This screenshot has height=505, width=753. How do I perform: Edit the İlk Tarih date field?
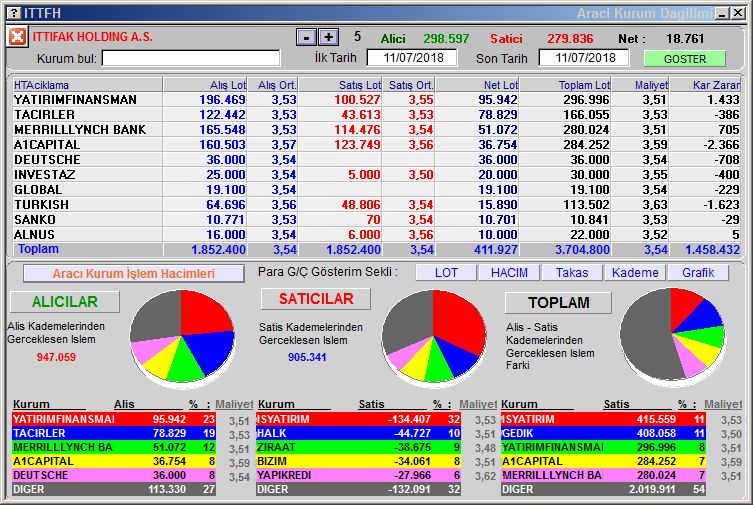[413, 58]
